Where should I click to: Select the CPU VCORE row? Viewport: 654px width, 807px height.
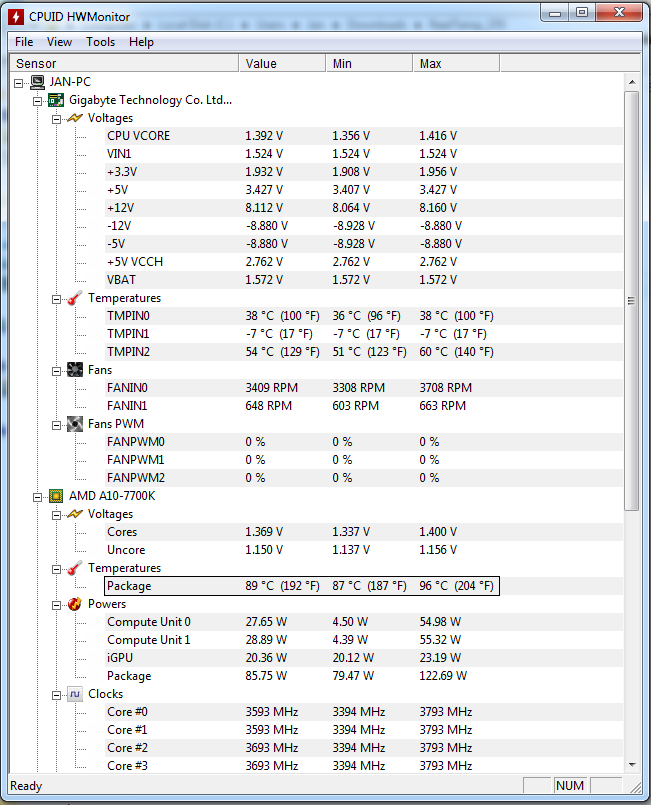point(364,136)
